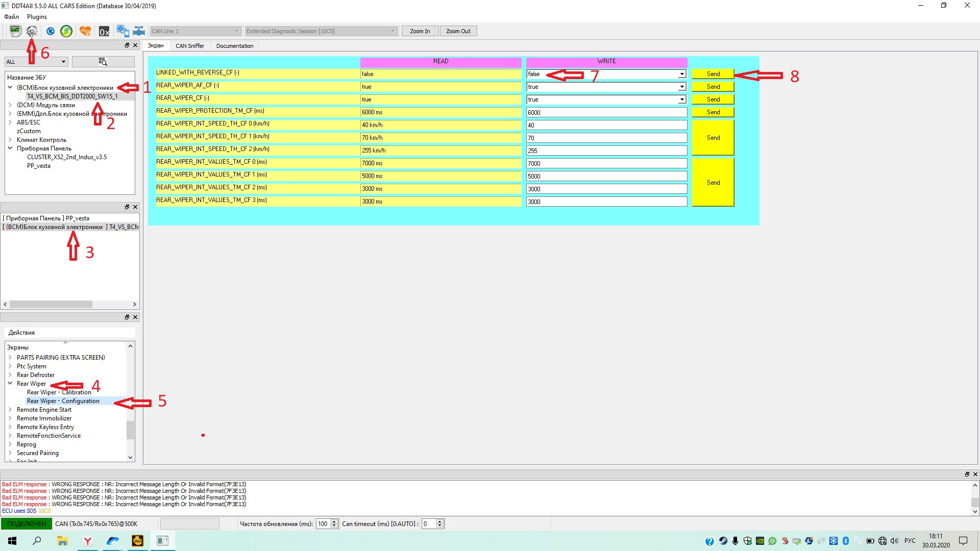Click the QR code search button
This screenshot has height=551, width=980.
click(x=103, y=62)
